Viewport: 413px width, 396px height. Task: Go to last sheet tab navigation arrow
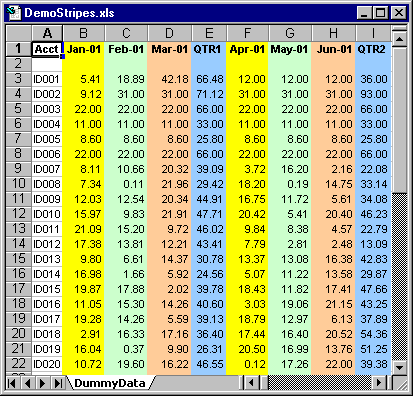pos(59,383)
